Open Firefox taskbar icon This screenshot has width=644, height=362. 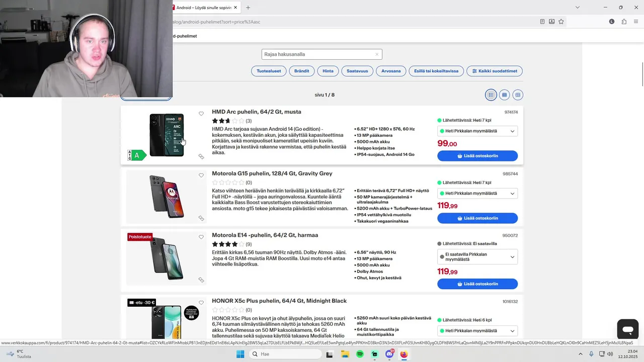click(404, 354)
